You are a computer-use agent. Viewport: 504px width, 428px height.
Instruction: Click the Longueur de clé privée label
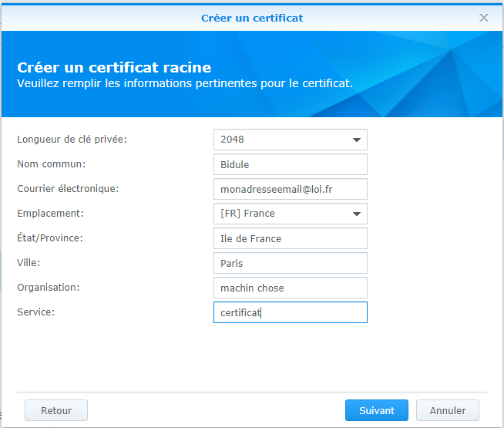tap(72, 140)
